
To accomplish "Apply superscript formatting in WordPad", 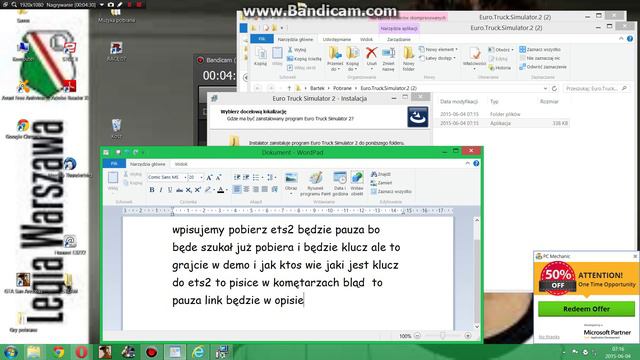I will [x=198, y=190].
